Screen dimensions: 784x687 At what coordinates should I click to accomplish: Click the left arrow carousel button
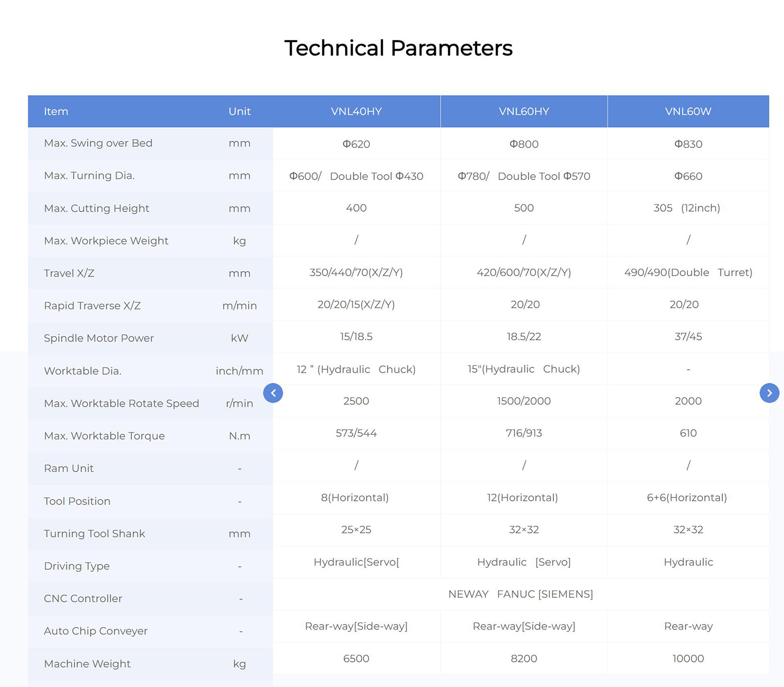coord(273,393)
